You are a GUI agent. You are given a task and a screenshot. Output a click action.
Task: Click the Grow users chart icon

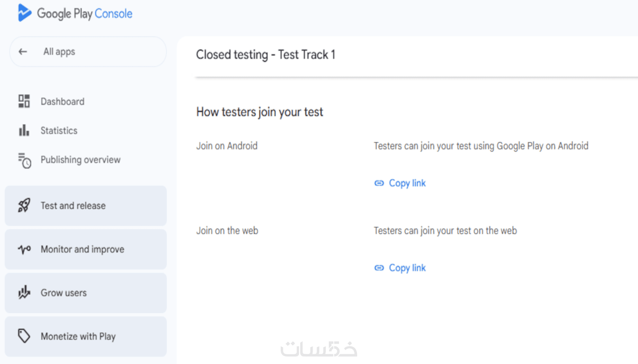[x=24, y=293]
